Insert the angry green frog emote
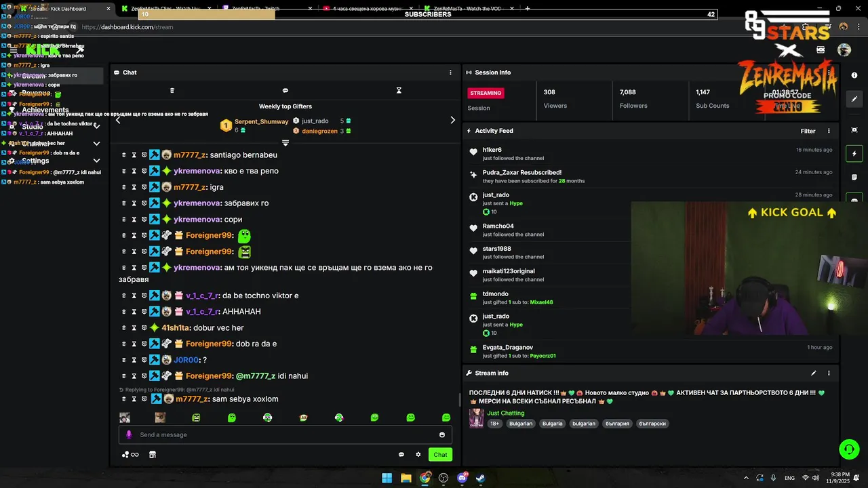868x488 pixels. 196,418
